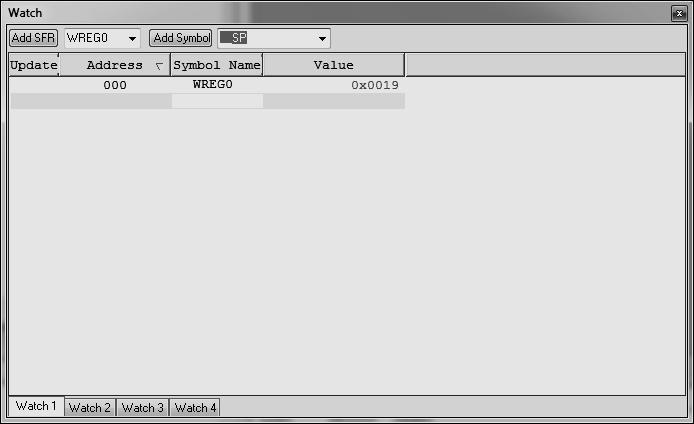Close the Watch window
The width and height of the screenshot is (694, 424).
tap(679, 13)
